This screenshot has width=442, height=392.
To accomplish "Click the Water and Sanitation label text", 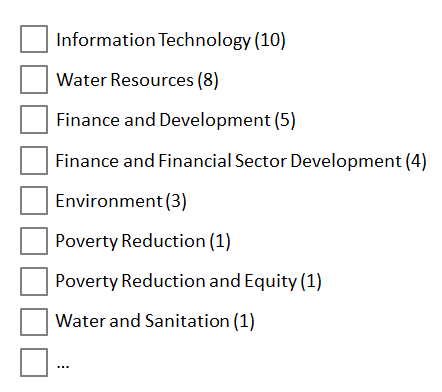I will [x=142, y=321].
